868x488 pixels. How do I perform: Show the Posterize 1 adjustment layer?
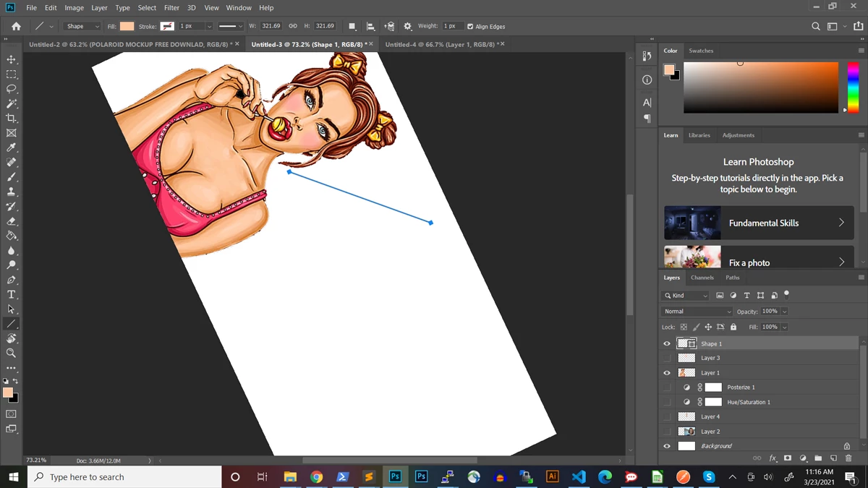point(667,388)
